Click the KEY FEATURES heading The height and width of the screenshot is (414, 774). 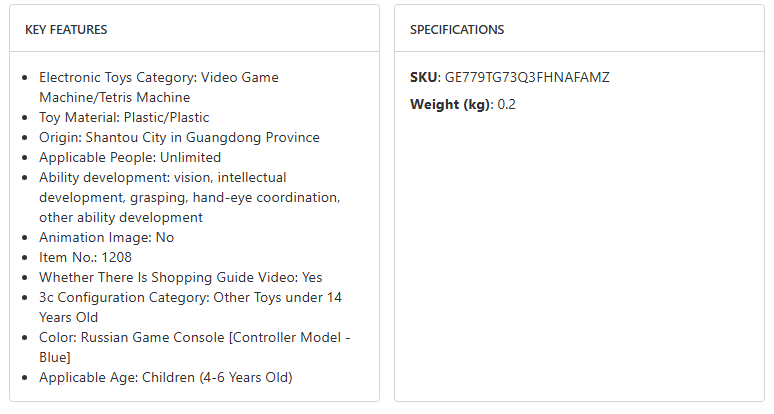click(66, 30)
